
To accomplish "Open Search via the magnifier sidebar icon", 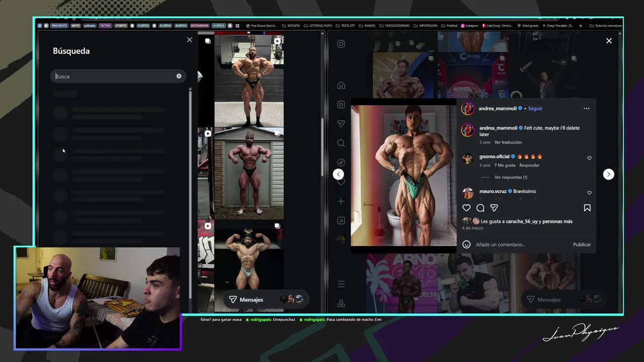I will [x=341, y=143].
